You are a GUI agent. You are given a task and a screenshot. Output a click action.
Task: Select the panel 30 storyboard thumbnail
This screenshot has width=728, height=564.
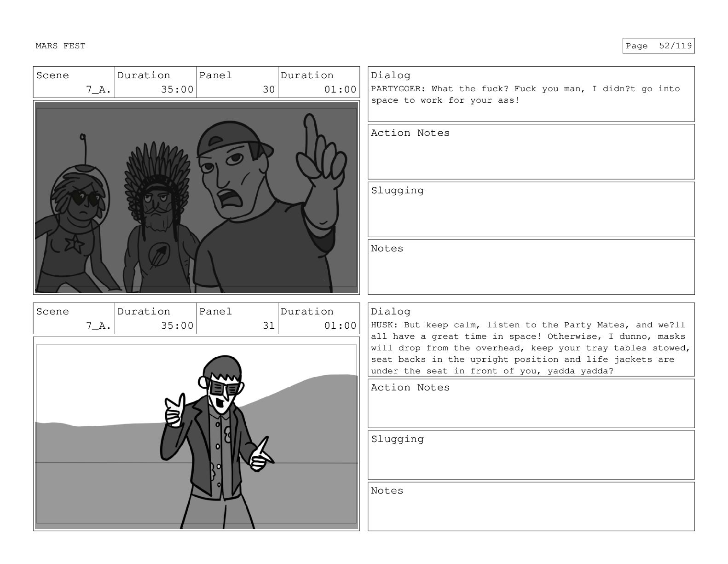(x=196, y=198)
